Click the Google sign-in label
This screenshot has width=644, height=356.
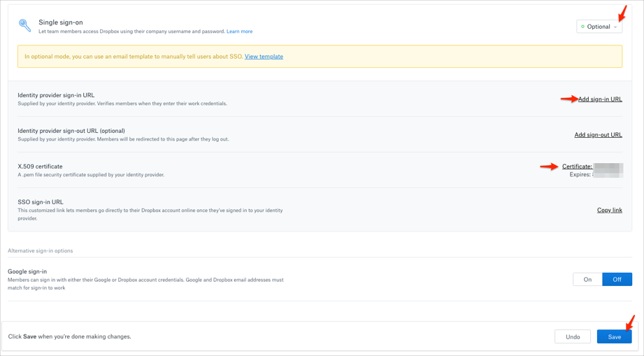[27, 271]
